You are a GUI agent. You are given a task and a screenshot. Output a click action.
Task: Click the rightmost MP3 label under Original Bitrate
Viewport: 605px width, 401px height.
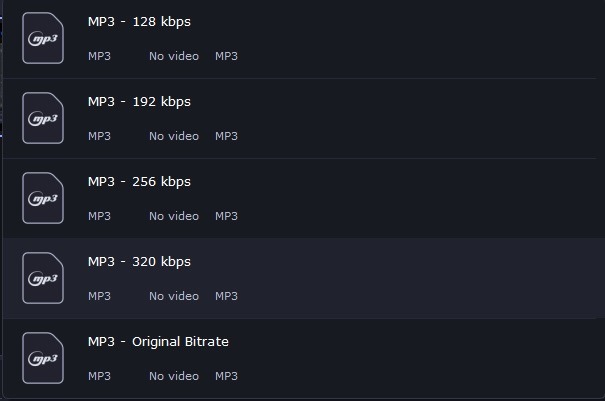tap(226, 376)
